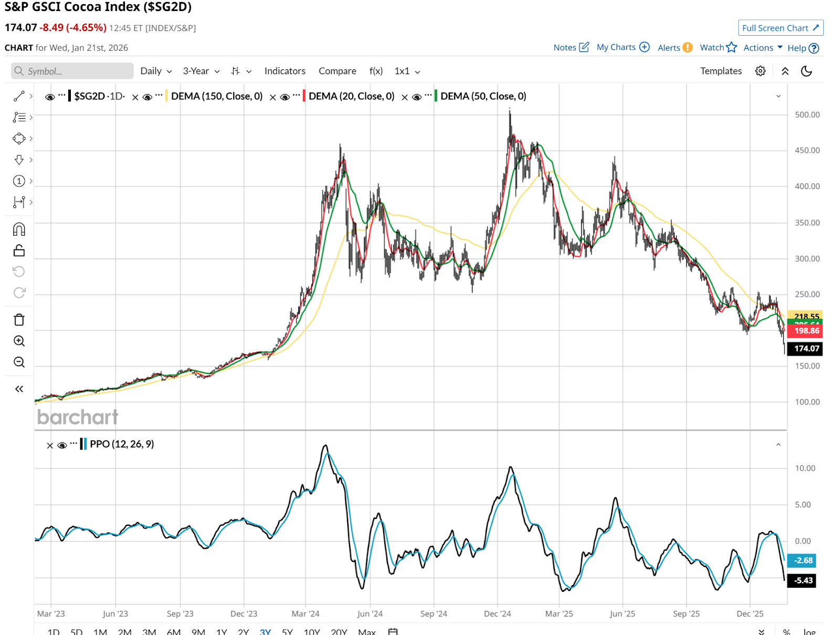Open chart settings gear icon

[760, 71]
